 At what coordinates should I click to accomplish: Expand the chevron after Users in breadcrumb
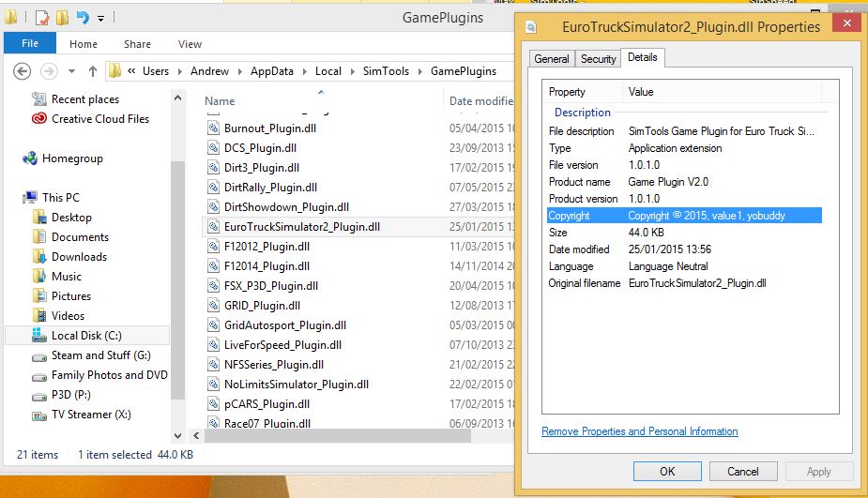tap(180, 71)
